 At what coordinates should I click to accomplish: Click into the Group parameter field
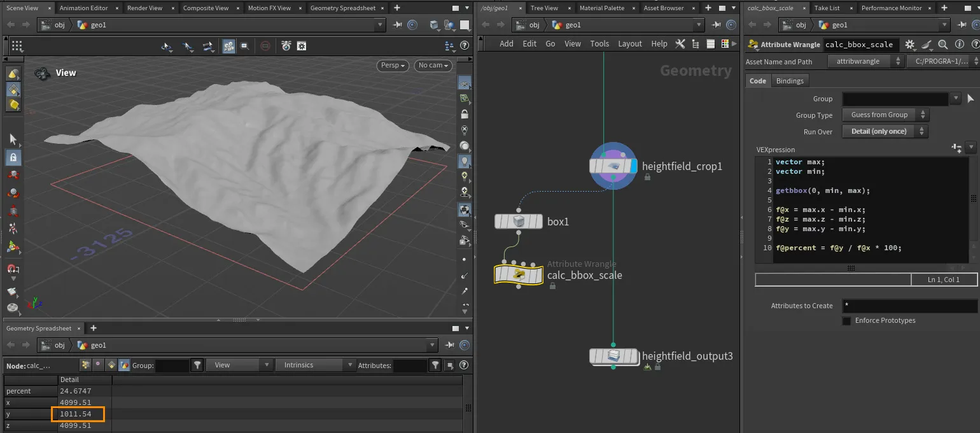895,99
